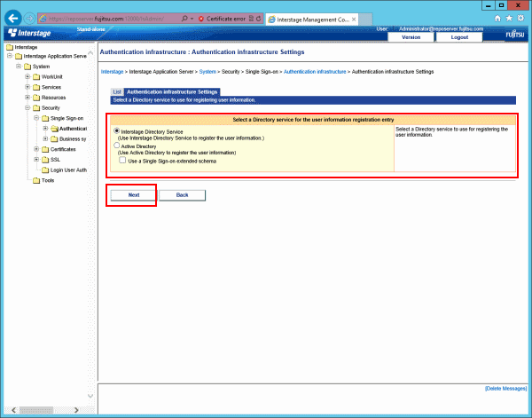532x418 pixels.
Task: Enable Use a Single Sign-on extended schema
Action: coord(122,160)
